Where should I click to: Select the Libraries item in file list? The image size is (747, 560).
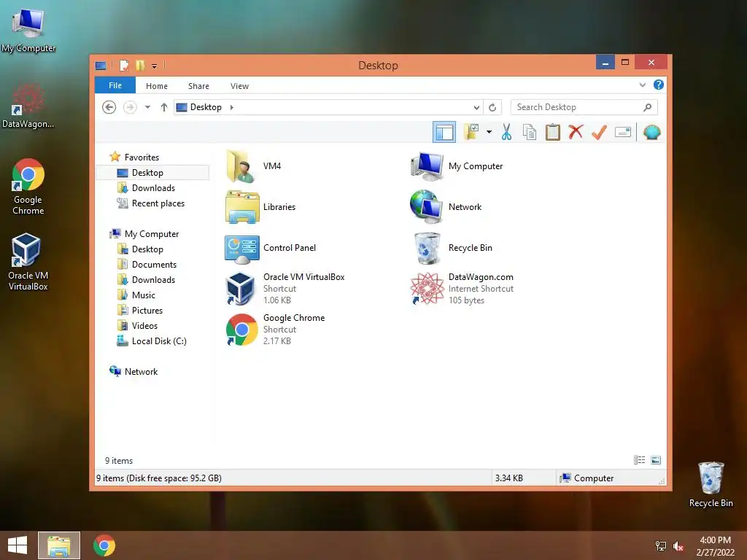[260, 206]
